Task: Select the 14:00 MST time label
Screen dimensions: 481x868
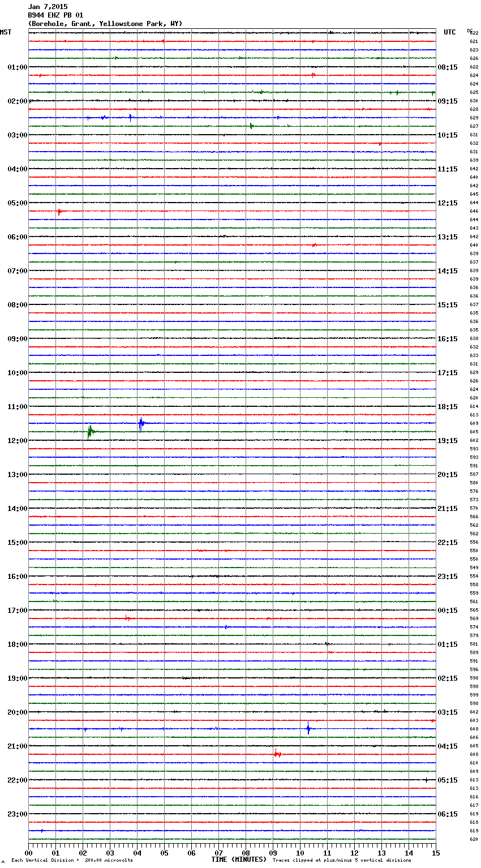Action: [x=17, y=509]
